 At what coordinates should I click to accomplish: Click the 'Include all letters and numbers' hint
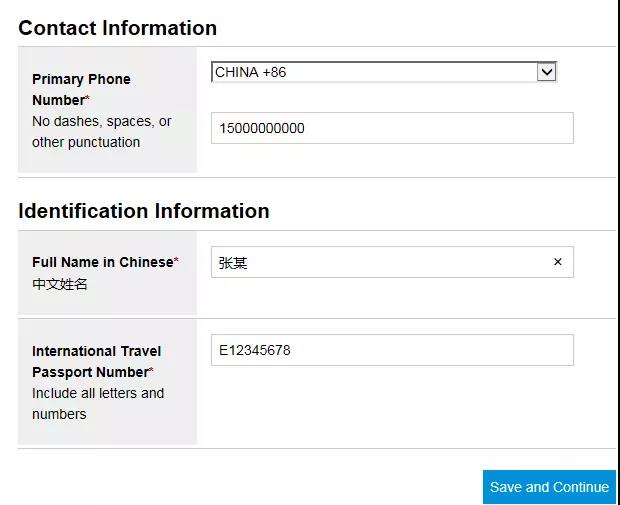click(x=98, y=404)
